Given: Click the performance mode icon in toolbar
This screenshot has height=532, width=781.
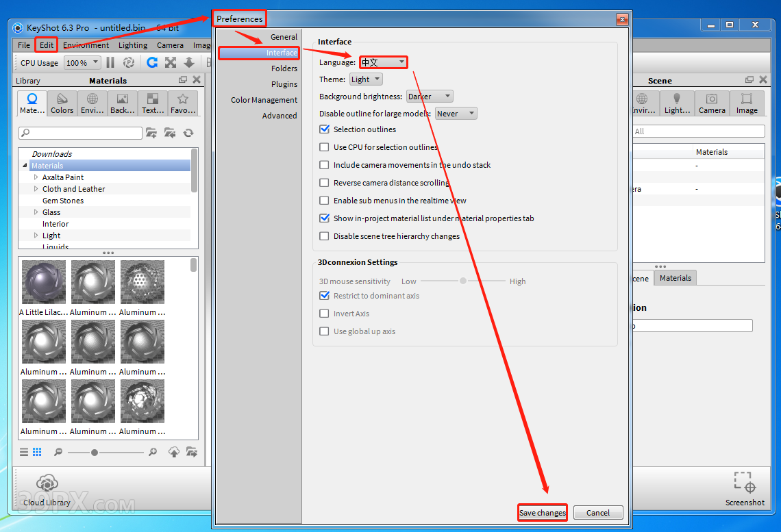Looking at the screenshot, I should [128, 62].
